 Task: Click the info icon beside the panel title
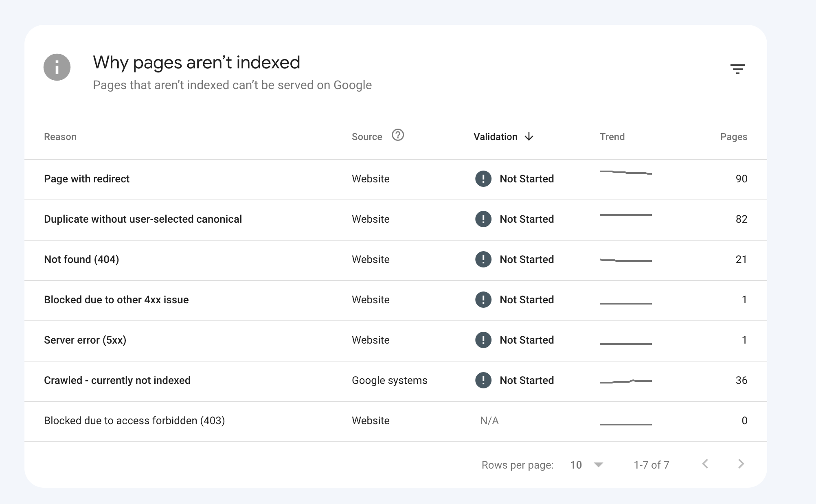[56, 67]
